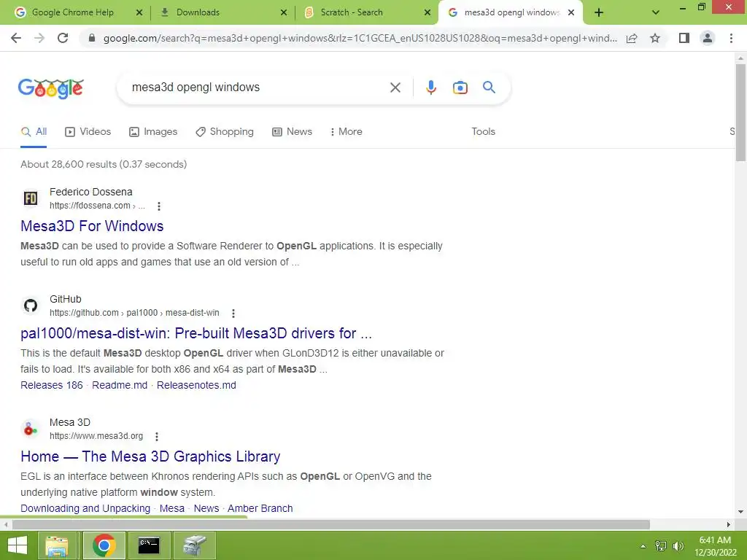This screenshot has width=747, height=560.
Task: Open Home — The Mesa 3D Graphics Library
Action: tap(150, 456)
